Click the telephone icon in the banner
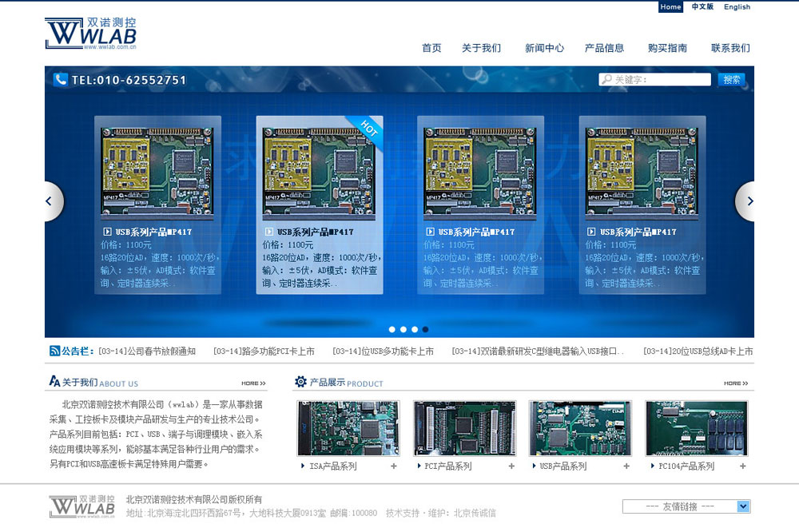 pyautogui.click(x=61, y=79)
